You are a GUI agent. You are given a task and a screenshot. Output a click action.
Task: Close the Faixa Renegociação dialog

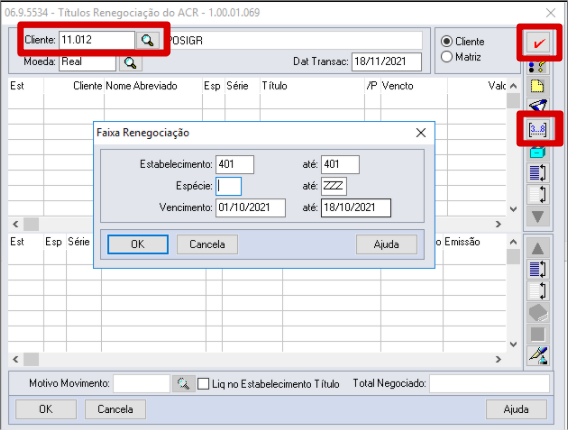421,133
